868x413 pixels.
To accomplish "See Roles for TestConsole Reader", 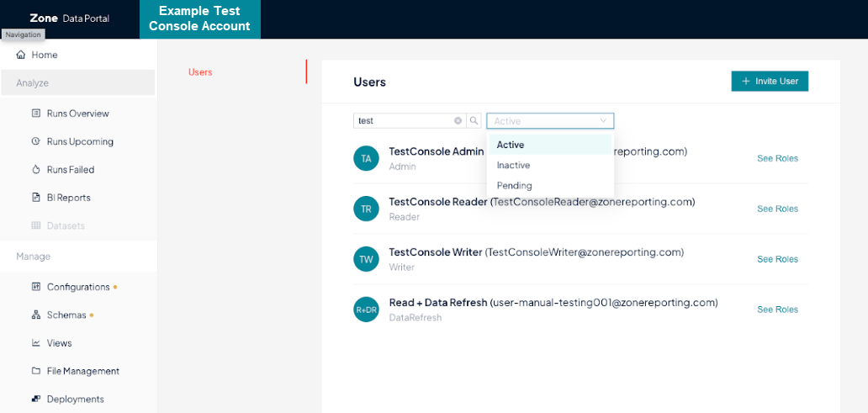I will [x=777, y=209].
